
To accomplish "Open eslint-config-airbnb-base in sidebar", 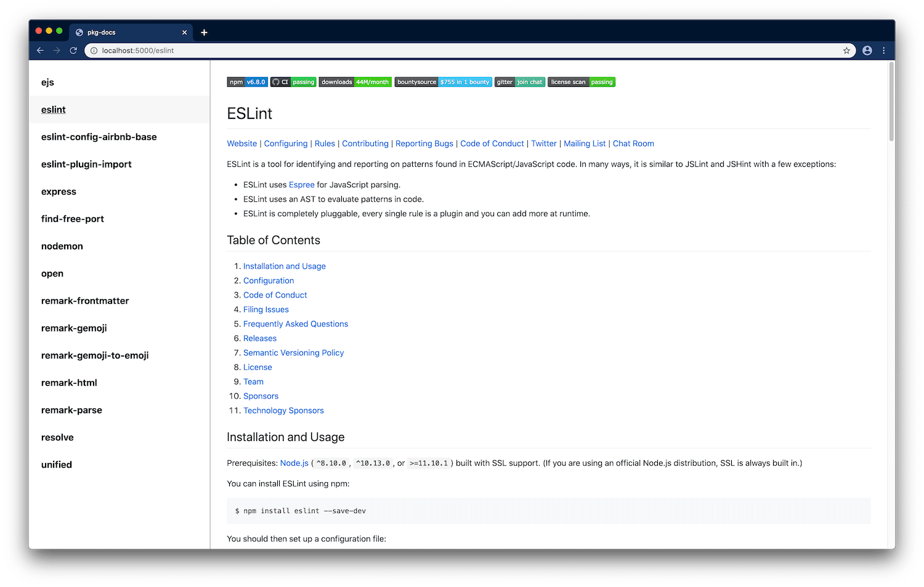I will (x=120, y=137).
